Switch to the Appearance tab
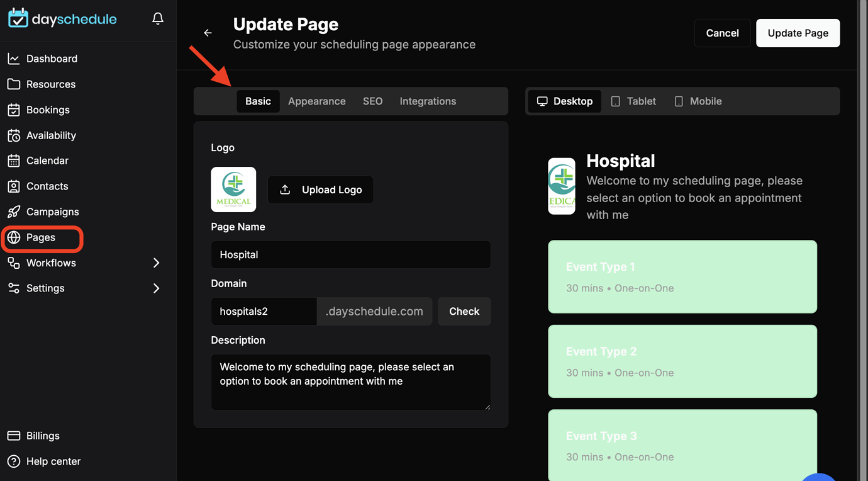The image size is (868, 481). 316,101
